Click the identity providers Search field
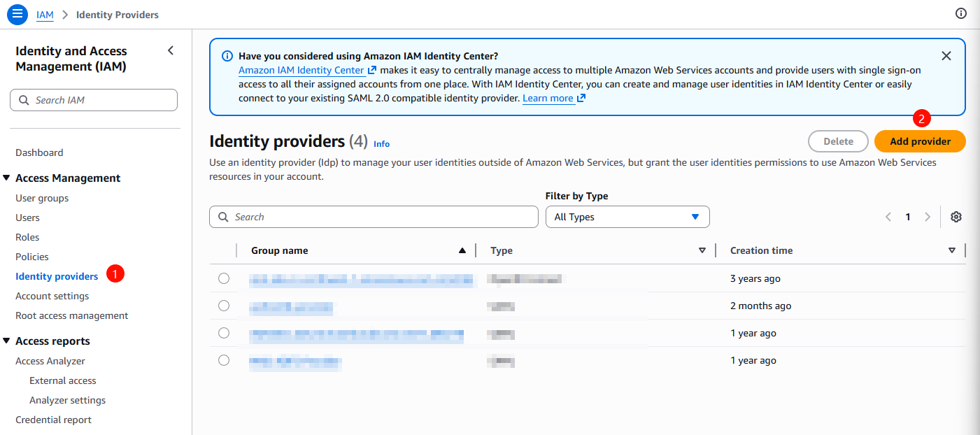This screenshot has height=435, width=980. [x=374, y=217]
